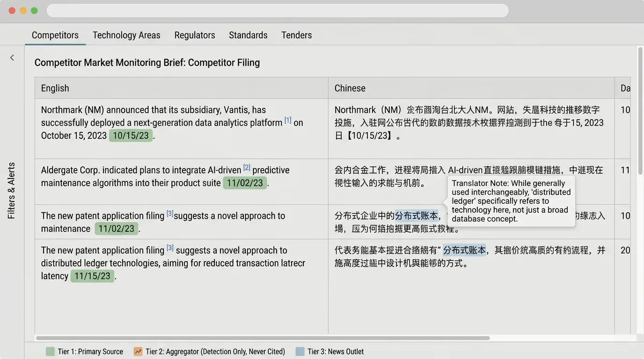
Task: Click the Aldergate Corp. English cell text
Action: 165,176
